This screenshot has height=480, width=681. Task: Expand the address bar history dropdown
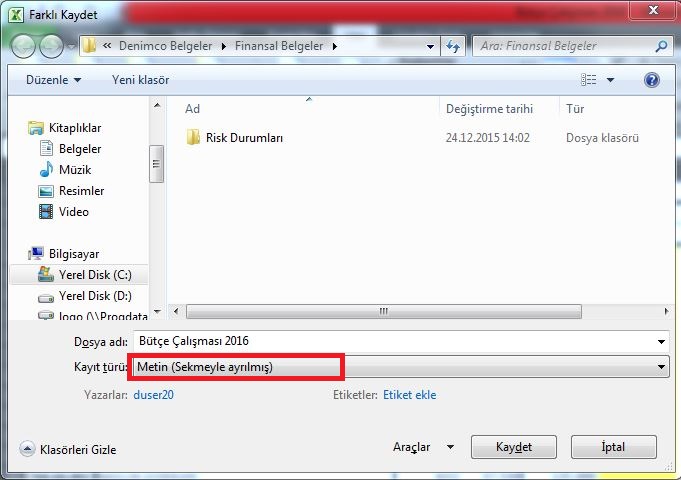tap(430, 46)
